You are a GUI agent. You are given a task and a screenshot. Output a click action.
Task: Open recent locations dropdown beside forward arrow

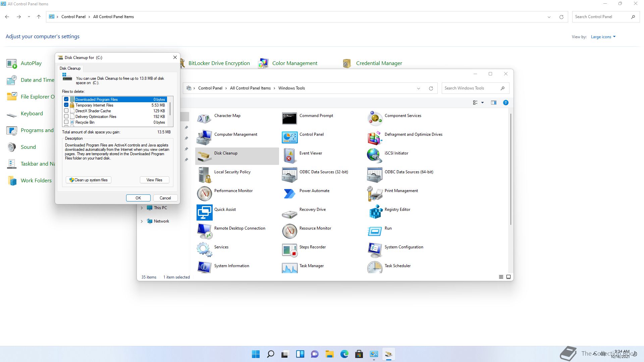pyautogui.click(x=29, y=17)
